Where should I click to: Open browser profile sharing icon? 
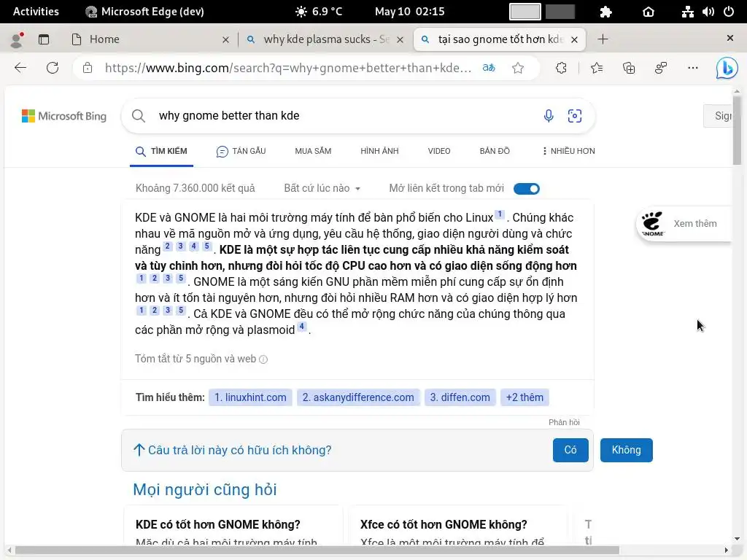click(661, 68)
